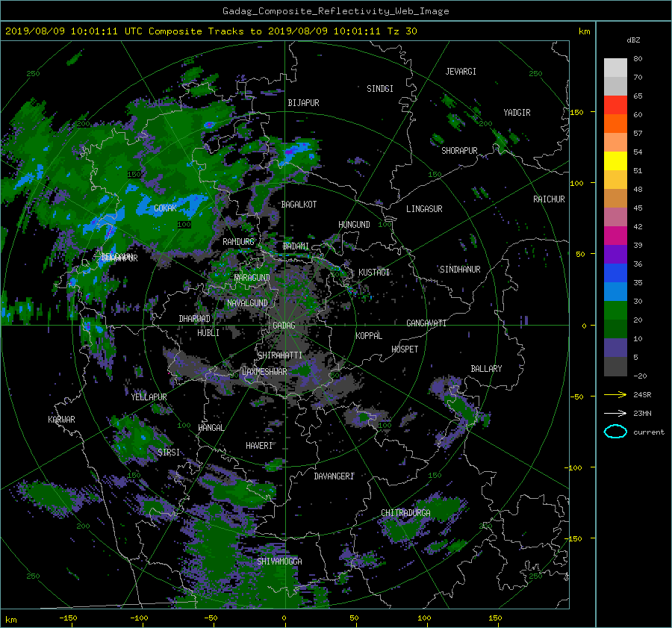The height and width of the screenshot is (628, 672).
Task: Click the 39 dBZ magenta color swatch
Action: pyautogui.click(x=615, y=236)
